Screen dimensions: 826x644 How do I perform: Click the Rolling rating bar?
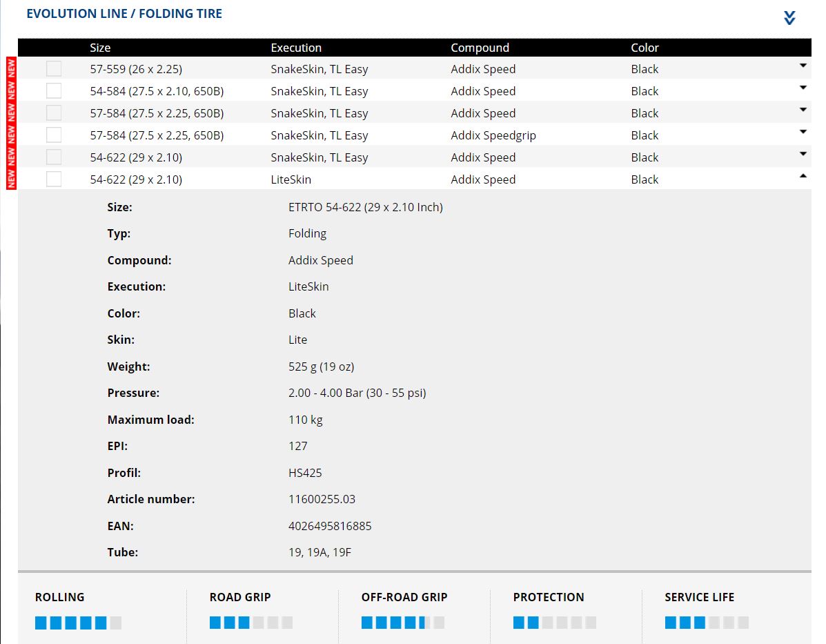(x=78, y=623)
